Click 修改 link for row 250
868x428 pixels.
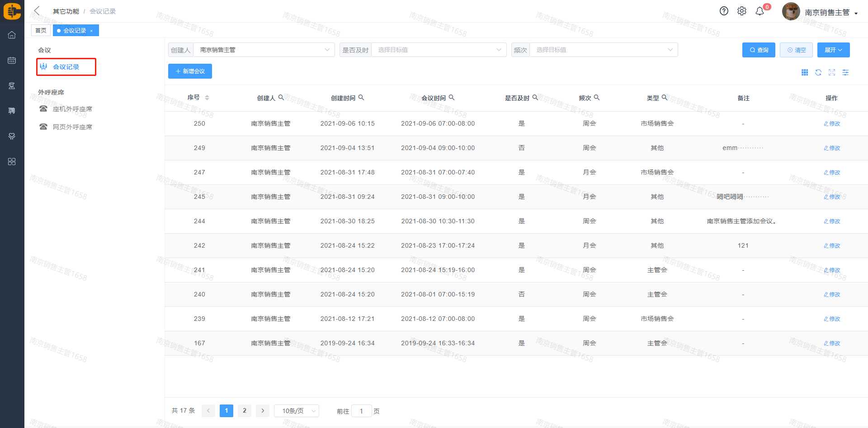[x=832, y=124]
